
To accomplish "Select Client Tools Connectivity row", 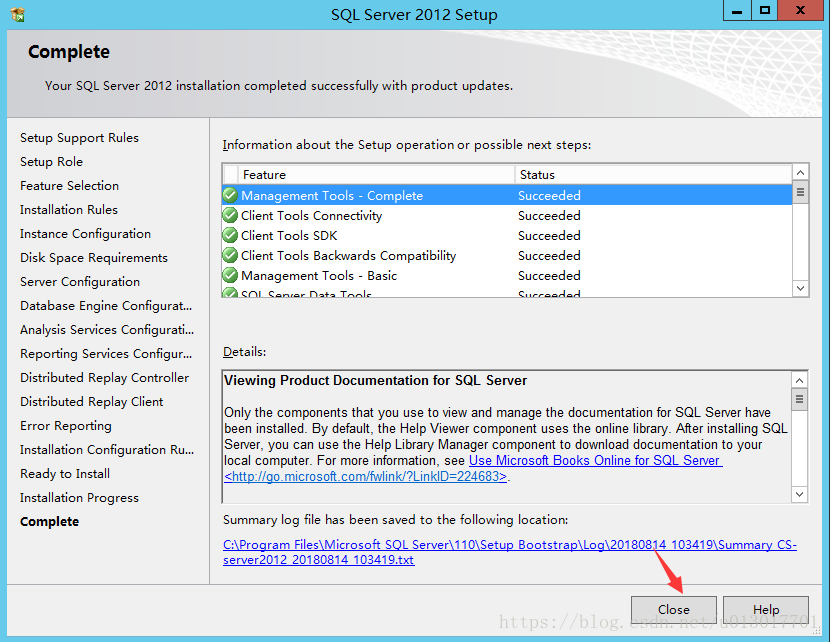I will 507,215.
